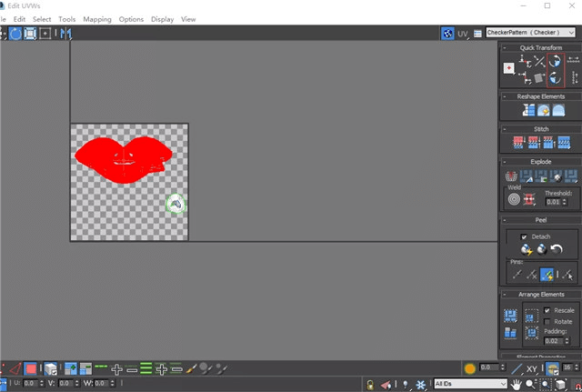Enable the Rotate checkbox in Arrange Elements

coord(547,321)
